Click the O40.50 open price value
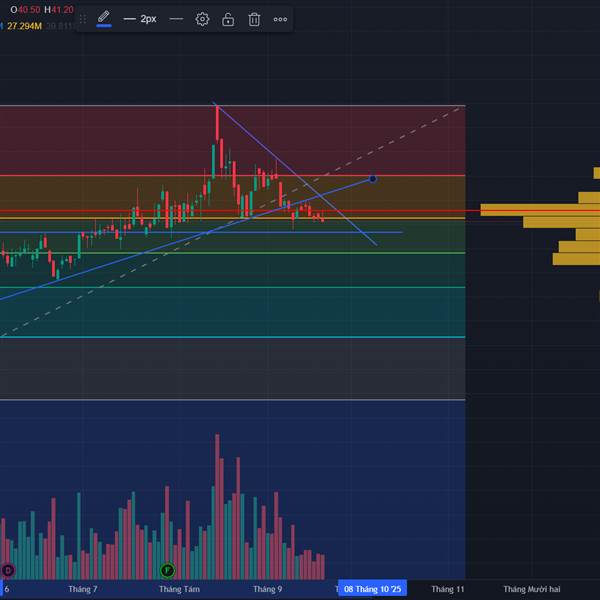Viewport: 600px width, 600px height. click(x=25, y=10)
